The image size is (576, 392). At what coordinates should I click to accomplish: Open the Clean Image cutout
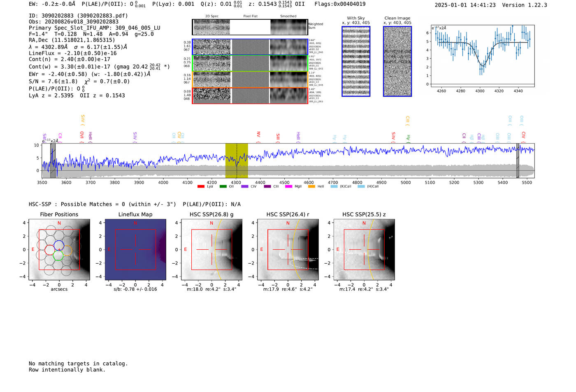coord(397,61)
